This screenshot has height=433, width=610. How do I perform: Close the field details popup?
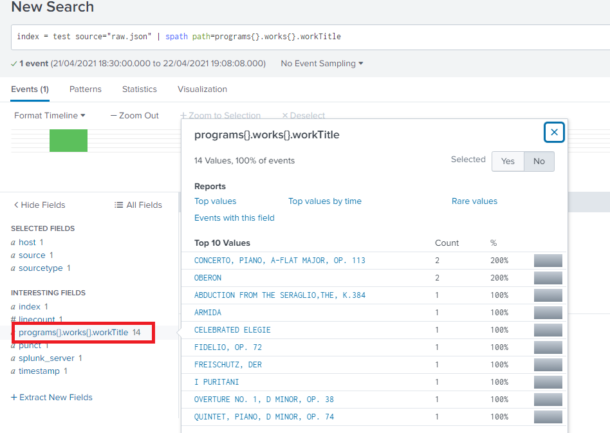pyautogui.click(x=554, y=132)
